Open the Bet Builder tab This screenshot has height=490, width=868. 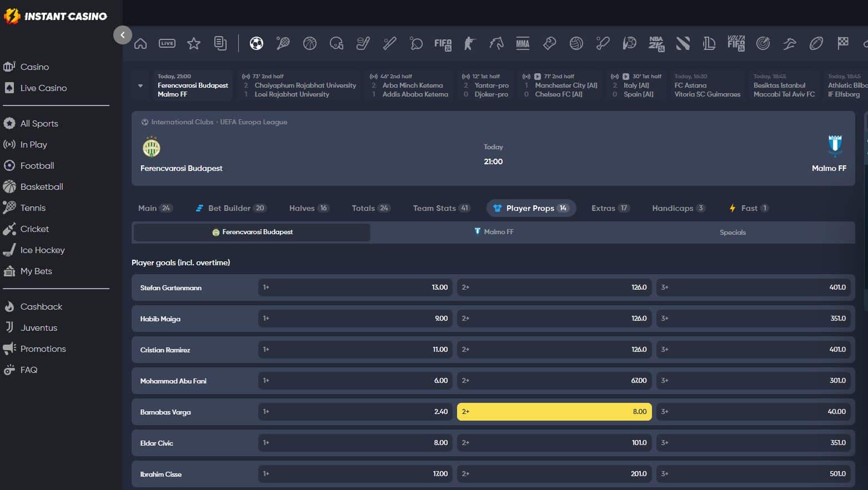(x=231, y=208)
